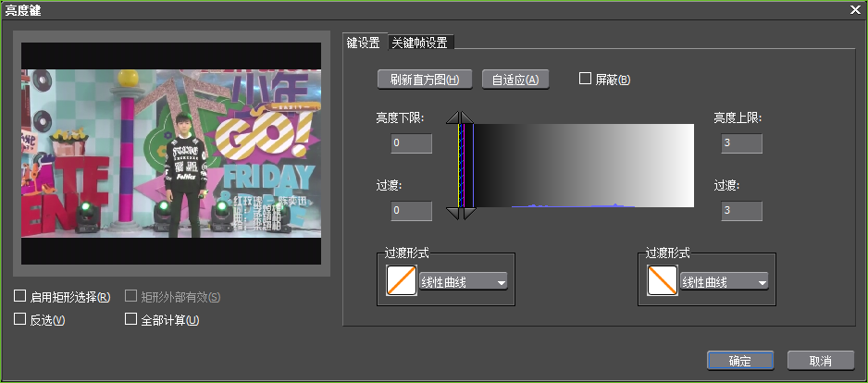Click the 刷新直方图(H) button

tap(425, 80)
